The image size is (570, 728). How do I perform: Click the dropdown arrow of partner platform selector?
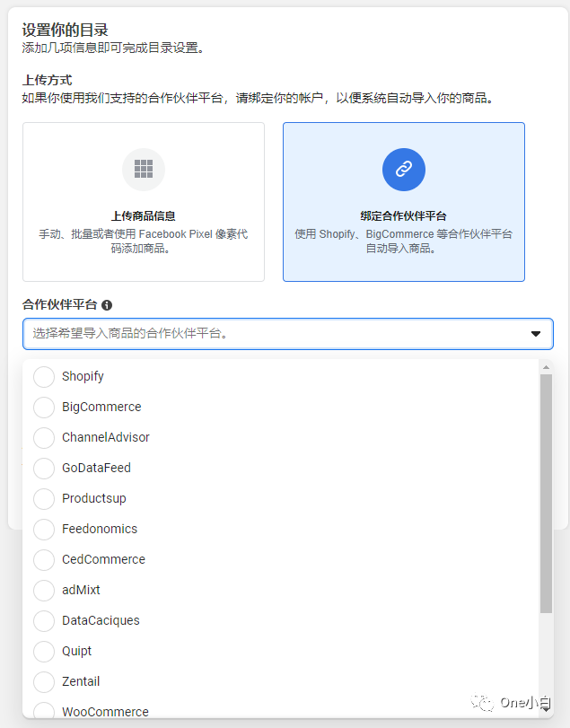click(x=536, y=334)
